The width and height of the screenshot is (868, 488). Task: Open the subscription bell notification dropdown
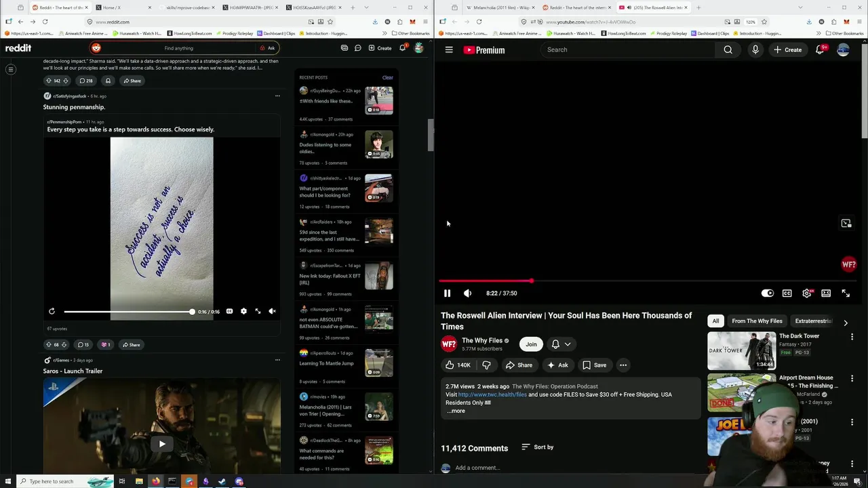(x=561, y=344)
